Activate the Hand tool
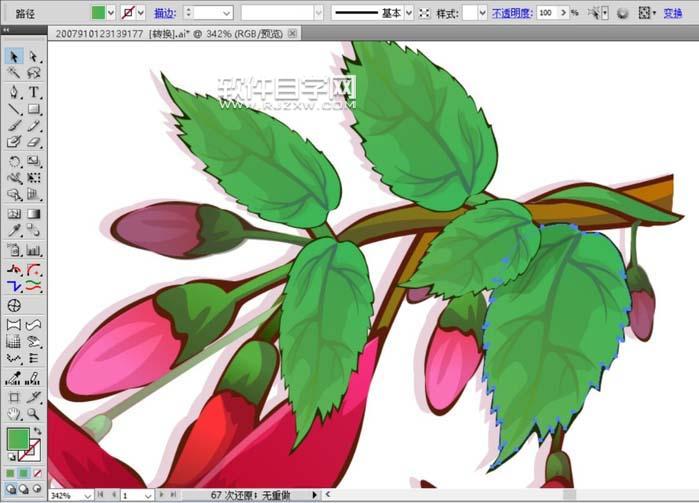This screenshot has height=503, width=699. click(14, 413)
